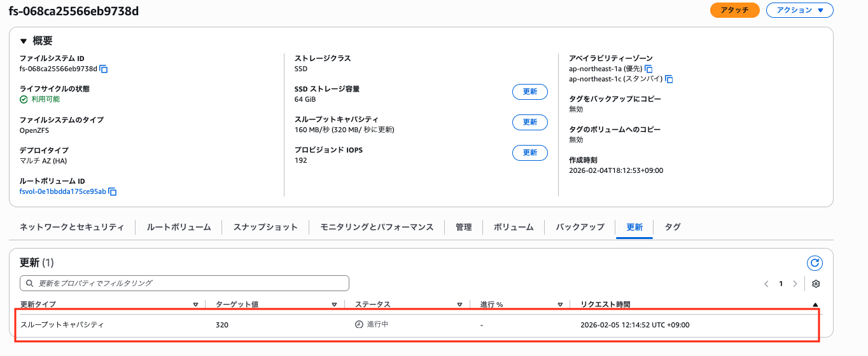
Task: Click the アタッチ button
Action: pos(734,10)
